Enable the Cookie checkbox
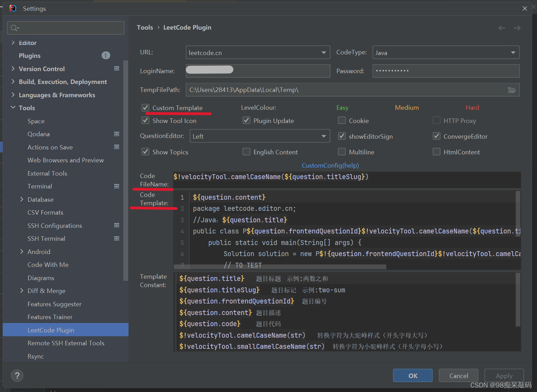537x392 pixels. pyautogui.click(x=342, y=121)
